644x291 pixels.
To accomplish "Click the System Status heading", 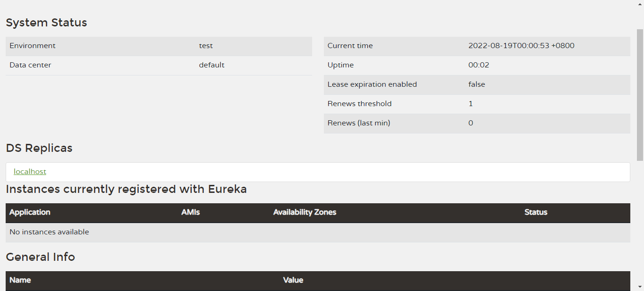I will (x=46, y=23).
